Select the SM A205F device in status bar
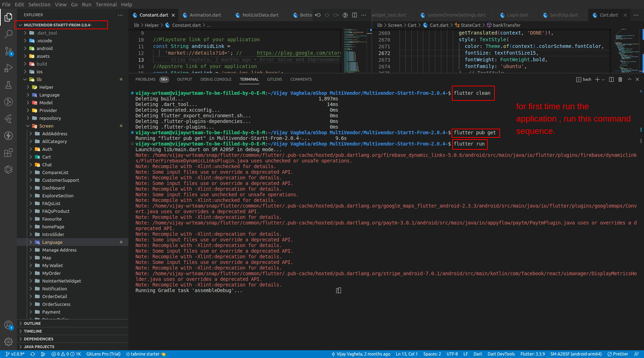The height and width of the screenshot is (358, 644). [576, 354]
